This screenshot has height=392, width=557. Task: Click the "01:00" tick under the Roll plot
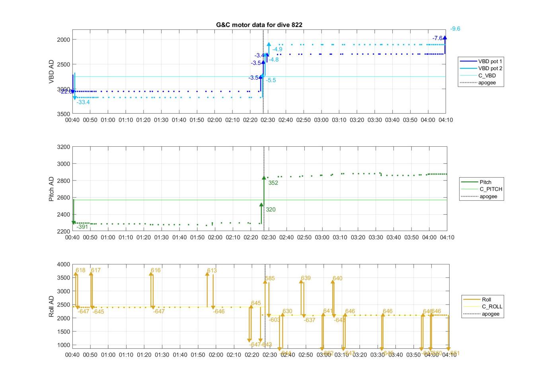pyautogui.click(x=108, y=355)
